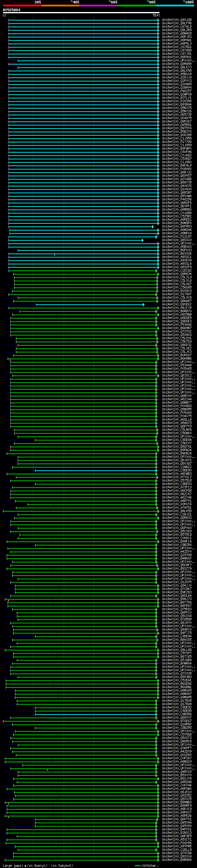Screen dimensions: 197x868
Task: Select the UniRef100_P53446 label
Action: point(177,325)
